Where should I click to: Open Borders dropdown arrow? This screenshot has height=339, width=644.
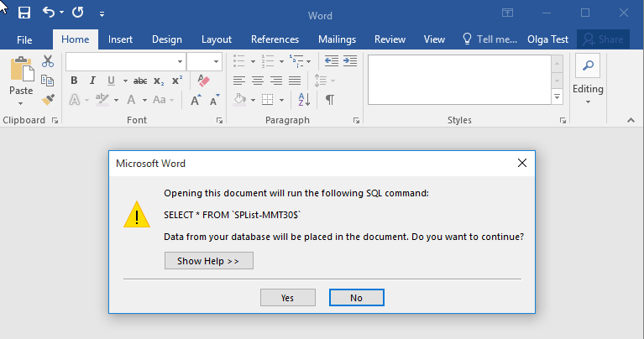coord(282,100)
